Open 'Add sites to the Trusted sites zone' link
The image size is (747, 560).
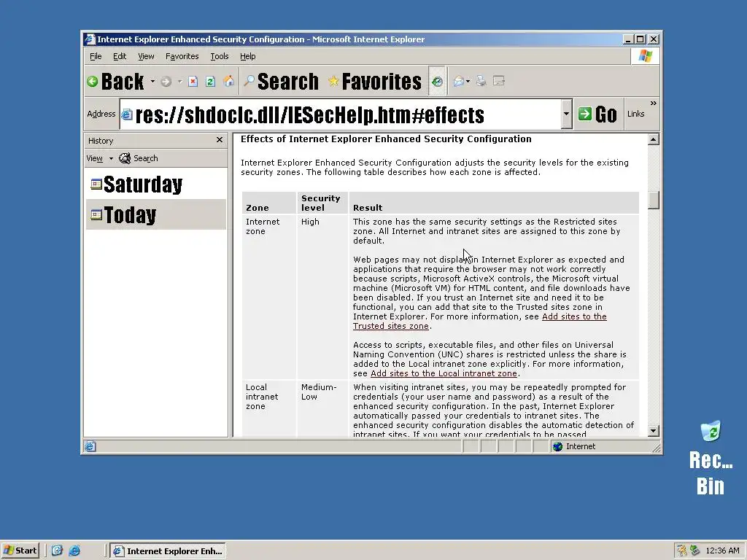pyautogui.click(x=480, y=322)
